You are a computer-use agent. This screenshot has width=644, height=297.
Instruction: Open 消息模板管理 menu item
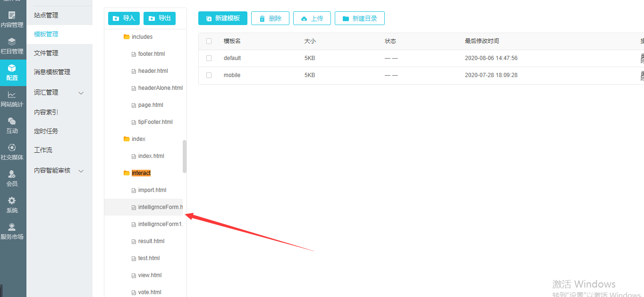click(59, 72)
